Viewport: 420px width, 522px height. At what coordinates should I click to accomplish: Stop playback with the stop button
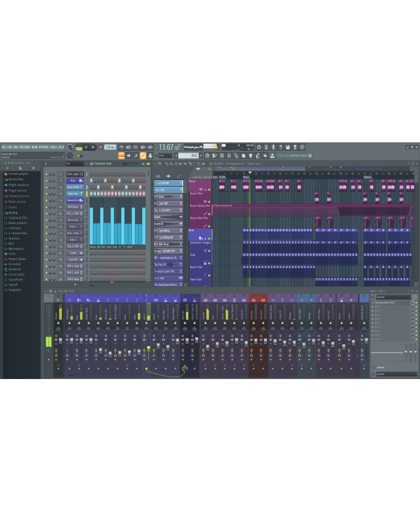coord(93,147)
